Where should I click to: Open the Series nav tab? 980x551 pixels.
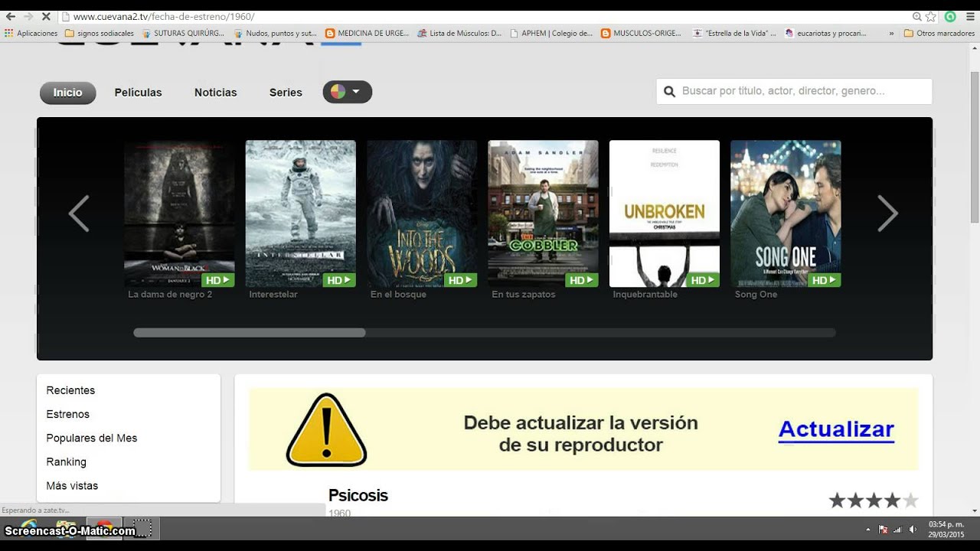pyautogui.click(x=286, y=93)
